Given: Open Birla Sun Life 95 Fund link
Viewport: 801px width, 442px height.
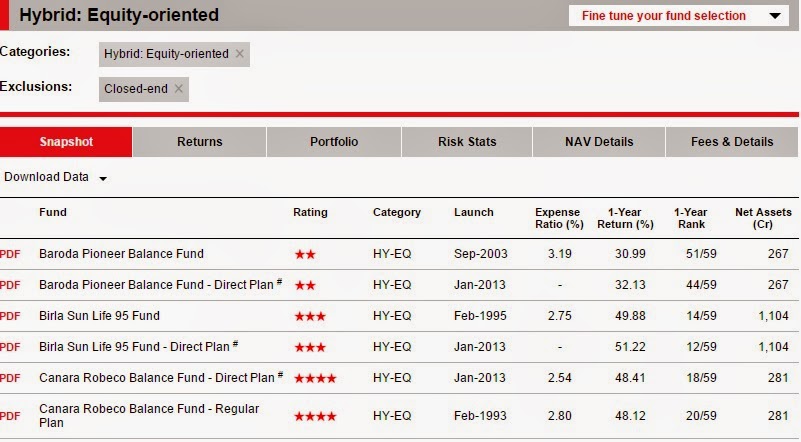Looking at the screenshot, I should tap(99, 316).
